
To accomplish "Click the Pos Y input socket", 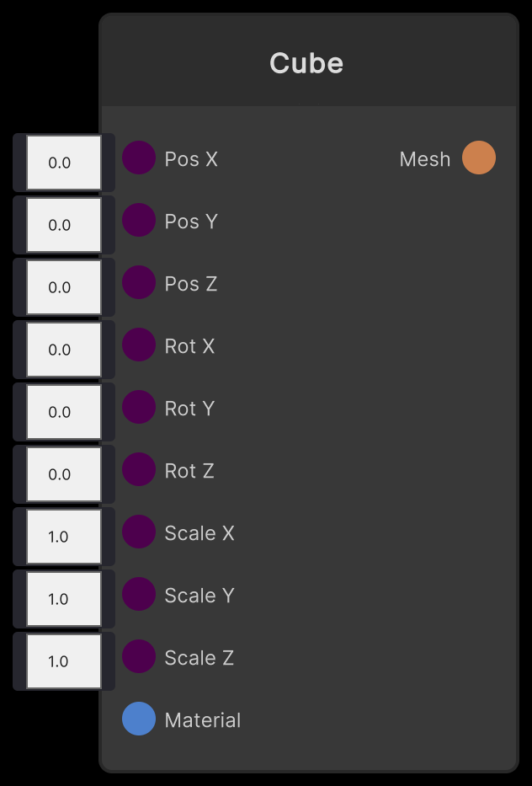I will (139, 221).
